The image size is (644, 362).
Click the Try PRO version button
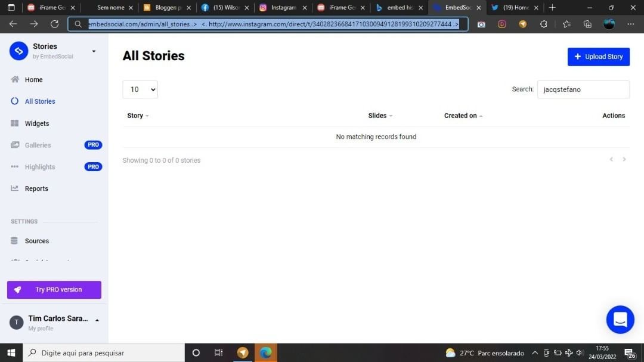(x=54, y=290)
